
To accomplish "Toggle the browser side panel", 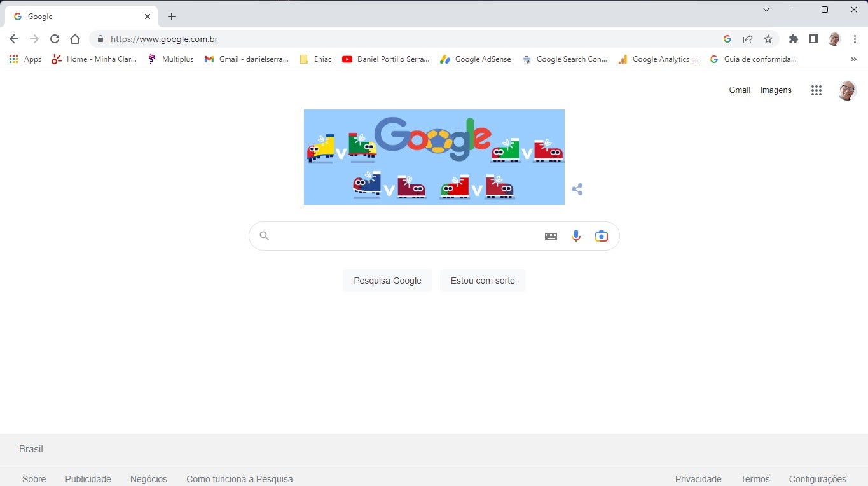I will (x=813, y=39).
